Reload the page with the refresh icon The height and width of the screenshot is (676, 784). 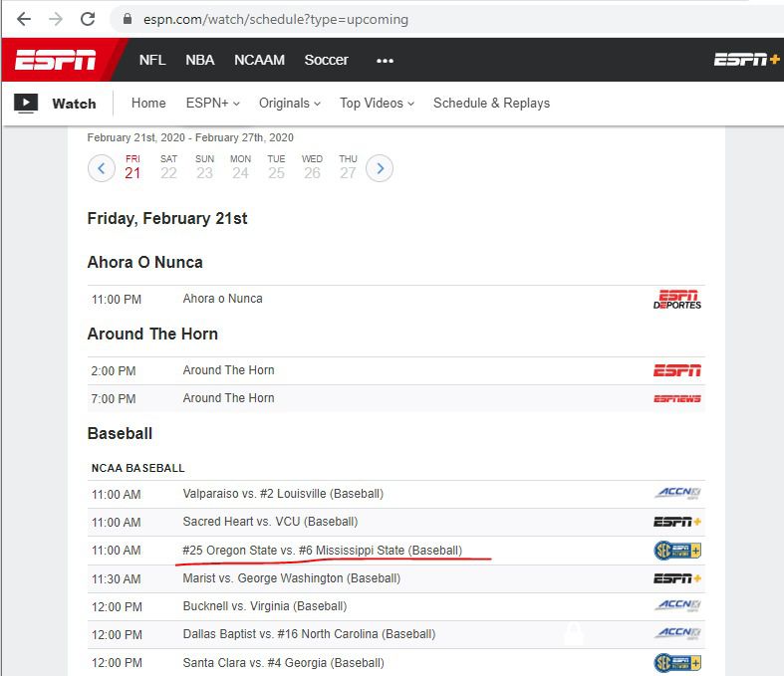coord(88,19)
